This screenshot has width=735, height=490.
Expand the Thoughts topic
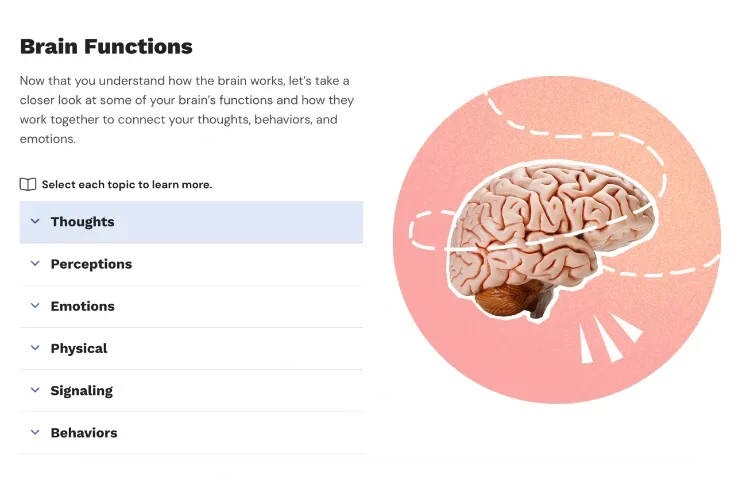pyautogui.click(x=191, y=222)
